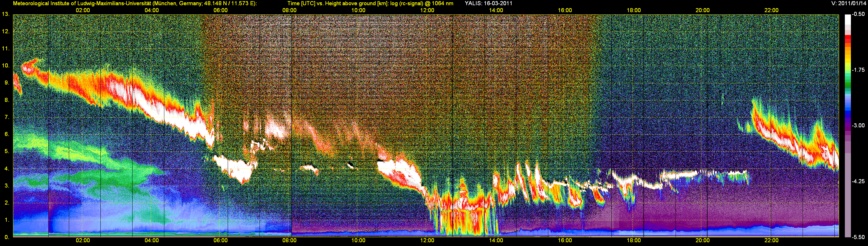Image resolution: width=868 pixels, height=246 pixels.
Task: Click the '10.' height axis label
Action: click(x=6, y=66)
